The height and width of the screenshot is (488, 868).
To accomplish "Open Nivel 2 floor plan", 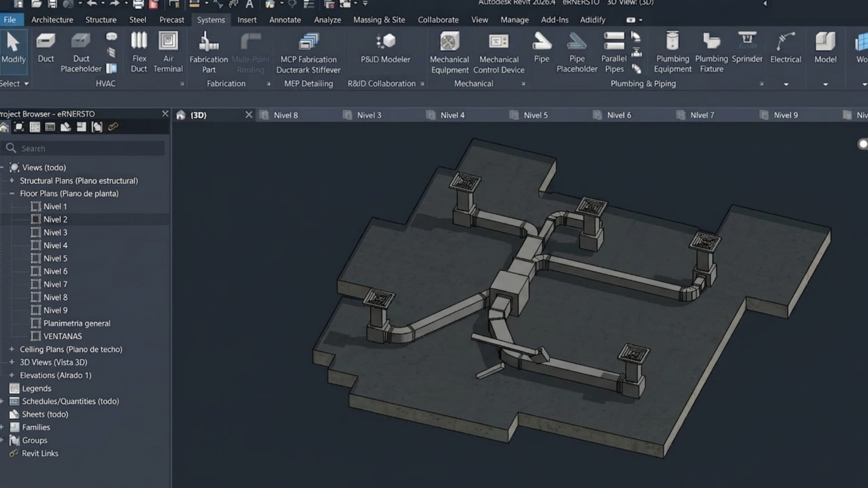I will tap(55, 220).
